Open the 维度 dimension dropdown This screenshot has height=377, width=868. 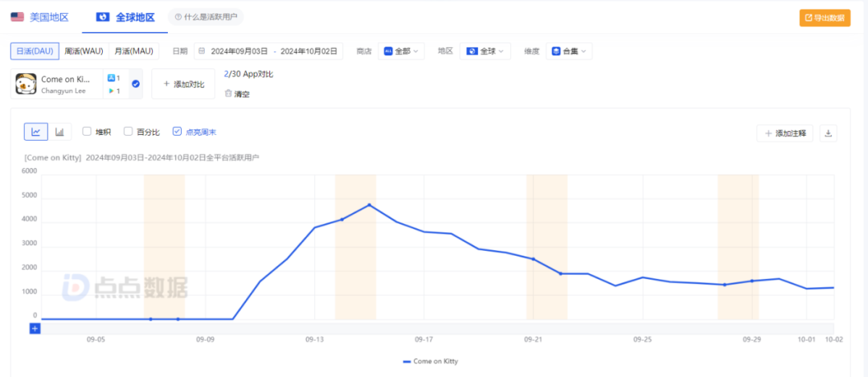click(569, 51)
